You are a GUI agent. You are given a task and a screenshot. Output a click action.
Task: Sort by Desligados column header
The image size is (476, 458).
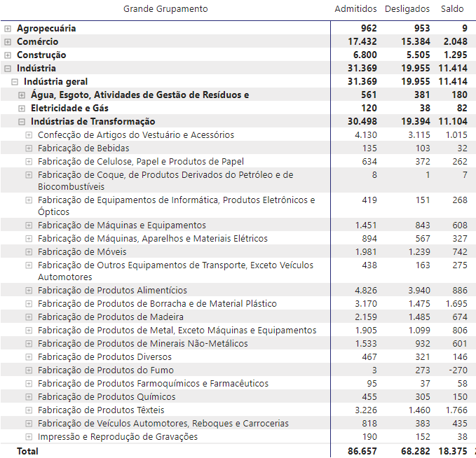[x=406, y=9]
